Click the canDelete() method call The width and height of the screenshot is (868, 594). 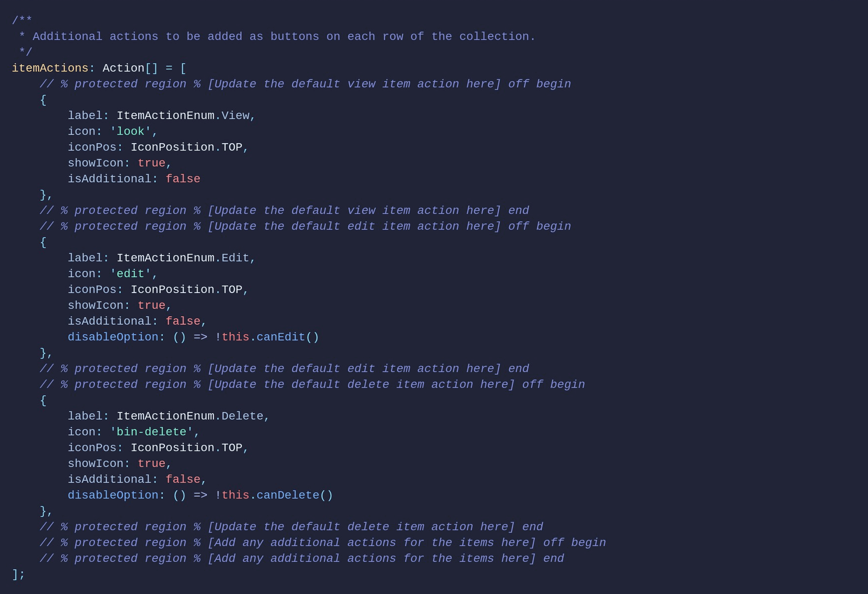pyautogui.click(x=295, y=495)
